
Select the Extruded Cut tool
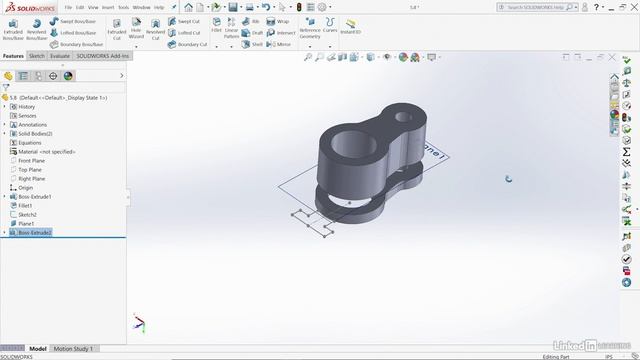tap(117, 29)
